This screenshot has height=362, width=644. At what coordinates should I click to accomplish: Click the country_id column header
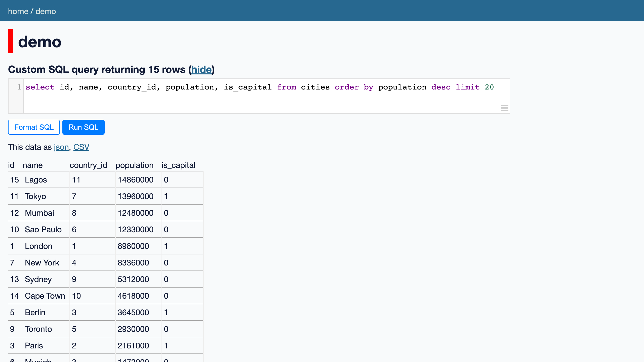[x=89, y=165]
